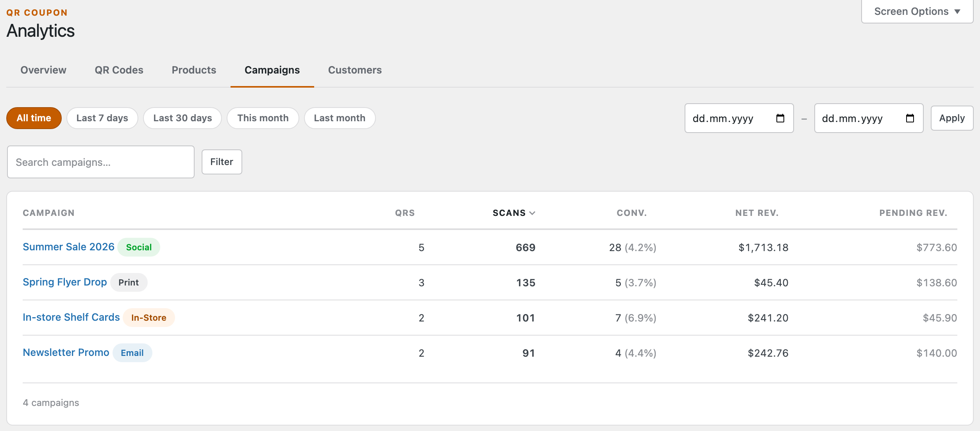Click the In-Store channel badge
The image size is (980, 431).
click(x=148, y=318)
